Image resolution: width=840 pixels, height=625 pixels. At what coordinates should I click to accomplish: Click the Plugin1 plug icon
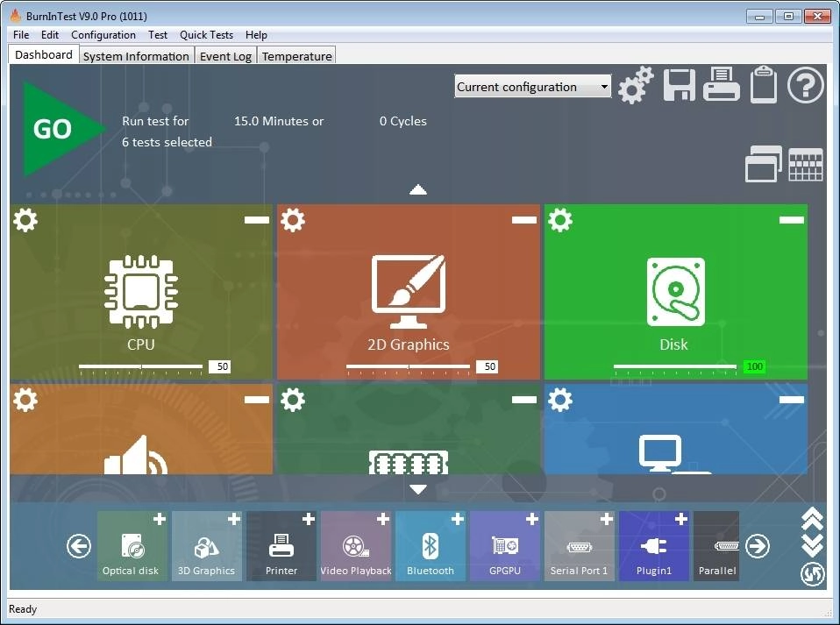click(654, 546)
